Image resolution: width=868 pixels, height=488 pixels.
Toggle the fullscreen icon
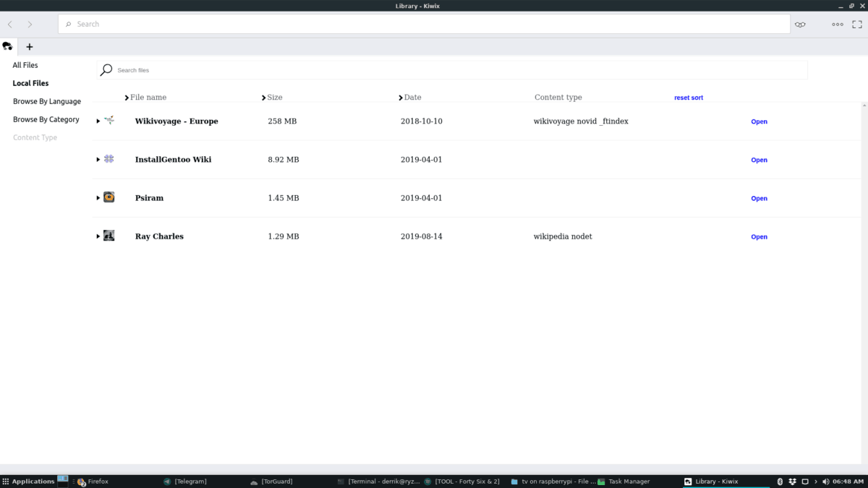[857, 24]
